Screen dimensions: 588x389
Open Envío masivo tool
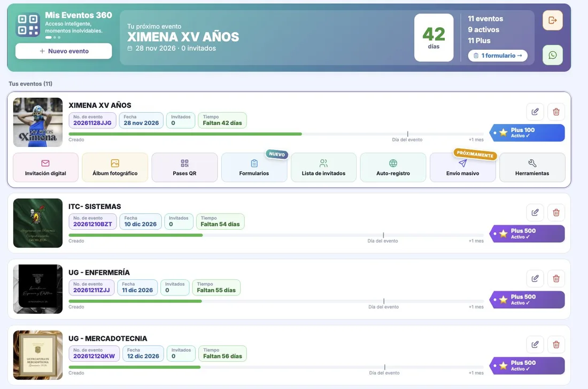tap(463, 168)
